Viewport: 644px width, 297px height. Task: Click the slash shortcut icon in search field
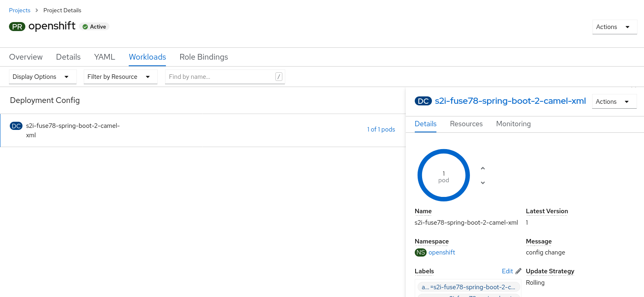pyautogui.click(x=279, y=76)
